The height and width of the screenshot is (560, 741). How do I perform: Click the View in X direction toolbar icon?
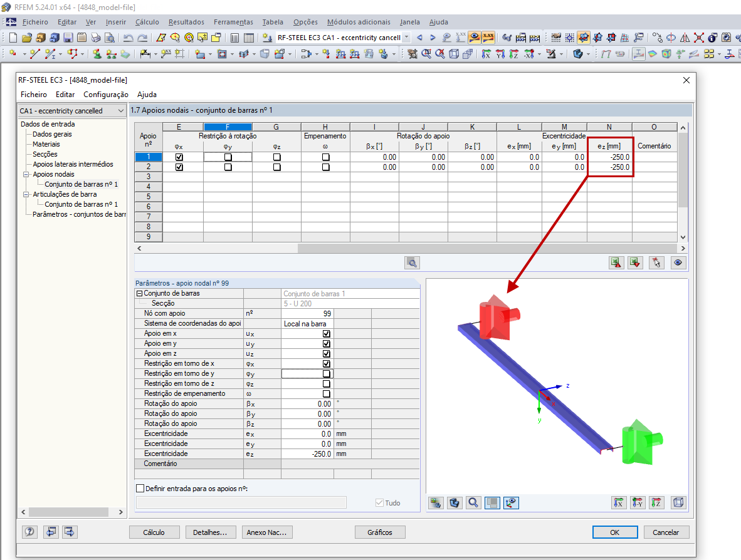(x=486, y=54)
